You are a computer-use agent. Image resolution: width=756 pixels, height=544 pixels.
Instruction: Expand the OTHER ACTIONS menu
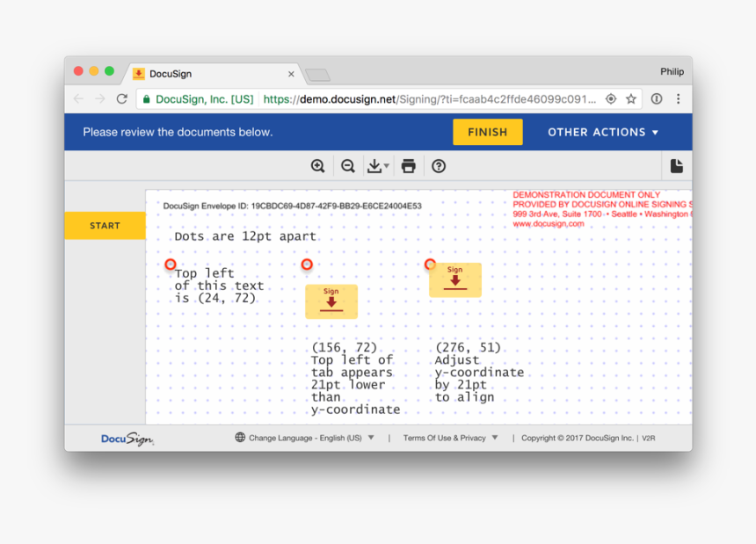(603, 132)
